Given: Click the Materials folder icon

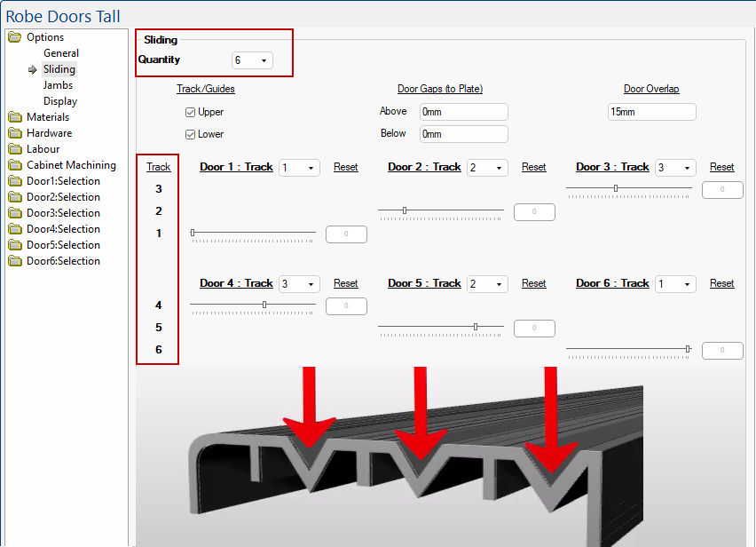Looking at the screenshot, I should [x=15, y=117].
